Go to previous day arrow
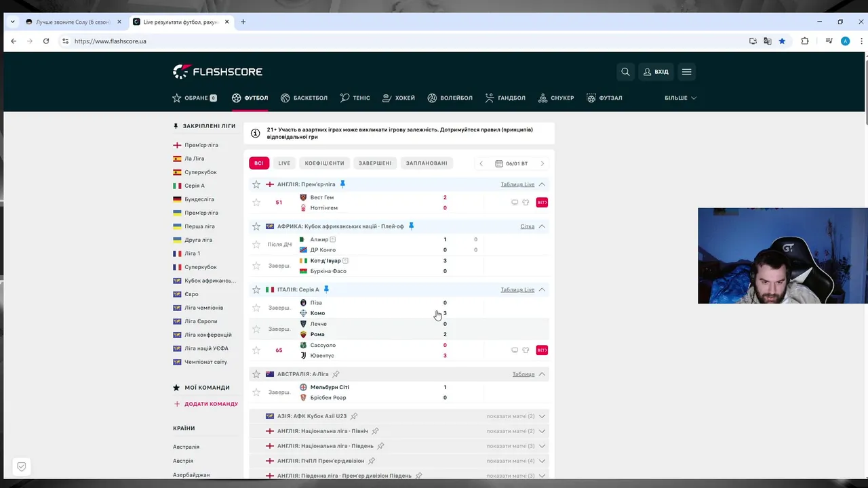The width and height of the screenshot is (868, 488). tap(481, 163)
